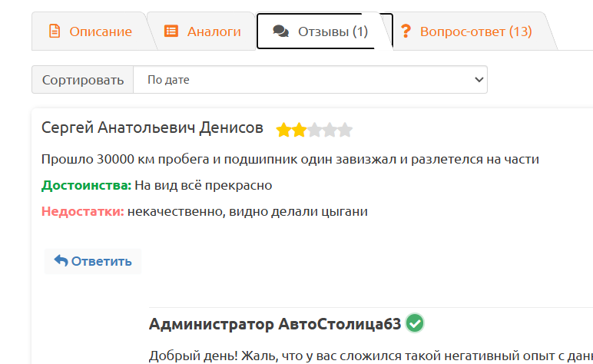Viewport: 593px width, 364px height.
Task: Click the speech bubbles icon on Отзывы tab
Action: (x=280, y=31)
